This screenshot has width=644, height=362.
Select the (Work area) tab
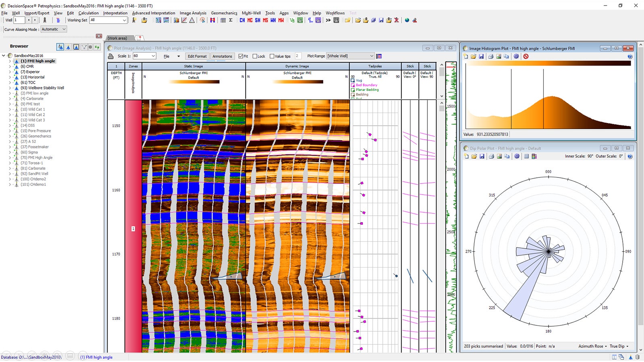[x=117, y=38]
